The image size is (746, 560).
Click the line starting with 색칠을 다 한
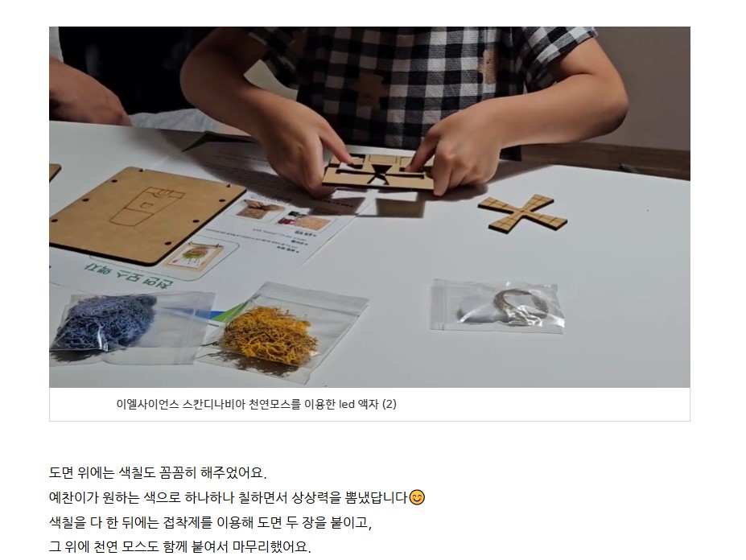pyautogui.click(x=210, y=522)
